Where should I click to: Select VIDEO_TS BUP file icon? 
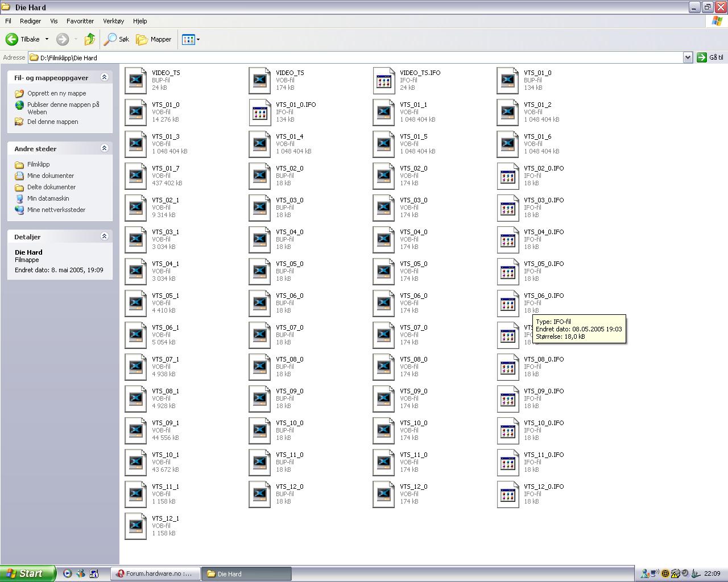click(x=136, y=80)
